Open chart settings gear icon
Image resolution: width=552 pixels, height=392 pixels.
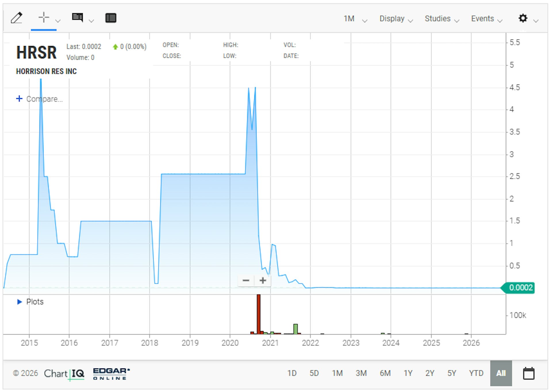pyautogui.click(x=523, y=18)
